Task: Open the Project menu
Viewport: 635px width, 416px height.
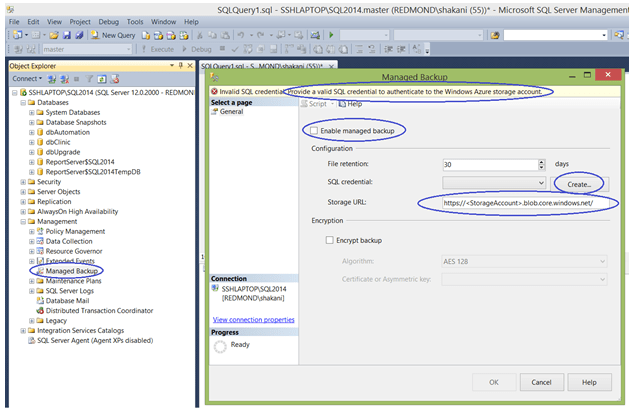Action: (80, 22)
